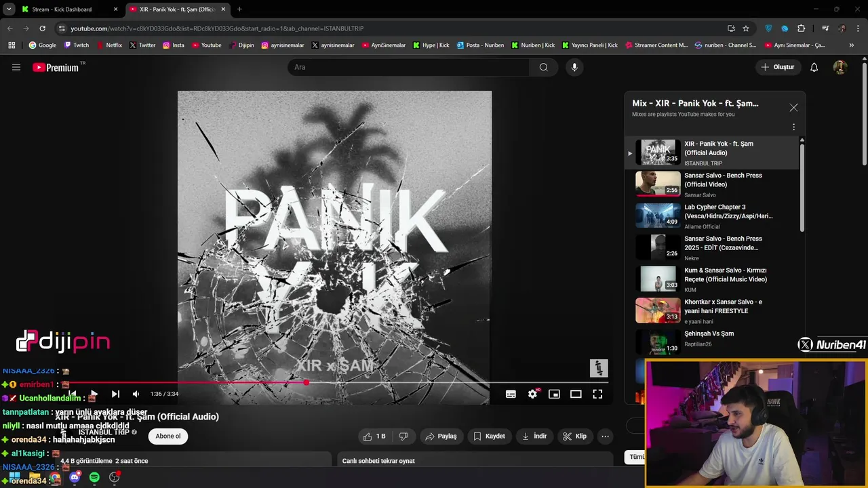
Task: Seek using the red progress bar handle
Action: pos(307,383)
